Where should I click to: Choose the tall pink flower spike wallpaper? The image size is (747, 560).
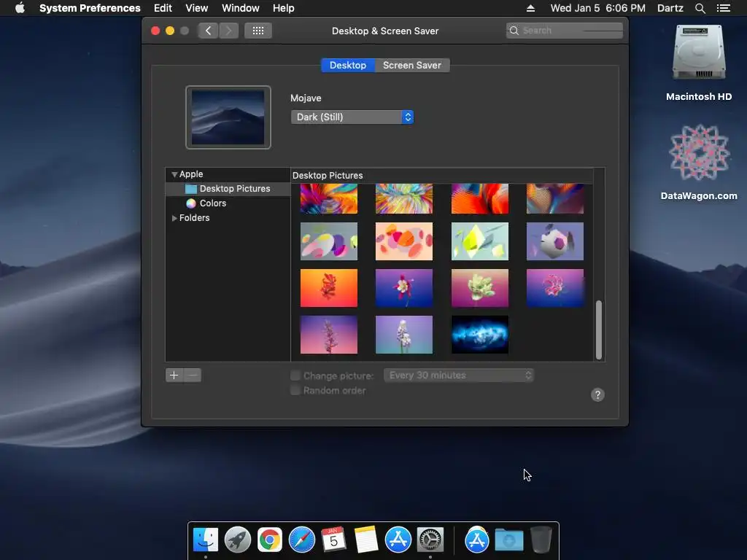click(329, 335)
